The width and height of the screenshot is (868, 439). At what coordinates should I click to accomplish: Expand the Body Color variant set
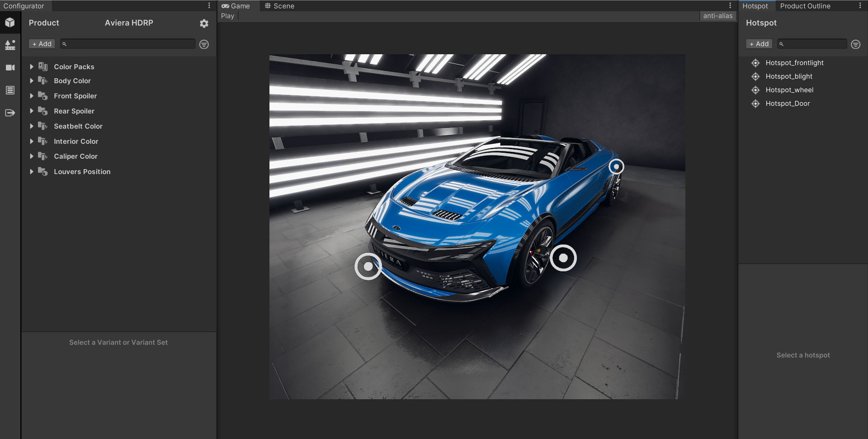click(x=32, y=81)
